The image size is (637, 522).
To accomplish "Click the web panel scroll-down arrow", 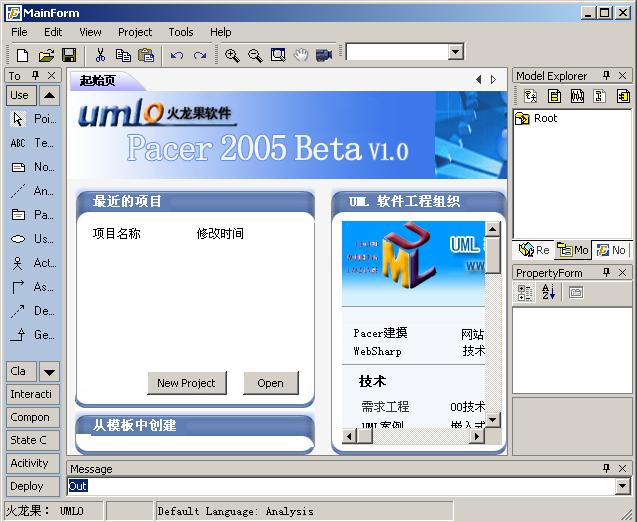I will [492, 419].
